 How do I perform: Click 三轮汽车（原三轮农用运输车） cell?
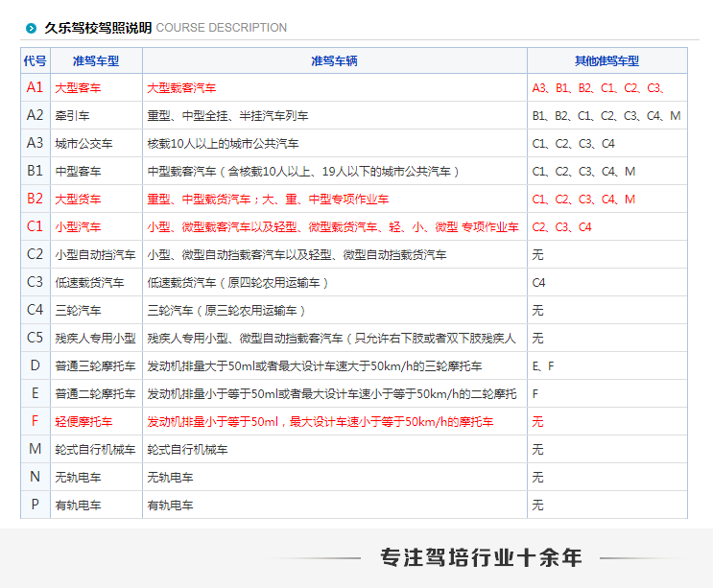tap(334, 311)
